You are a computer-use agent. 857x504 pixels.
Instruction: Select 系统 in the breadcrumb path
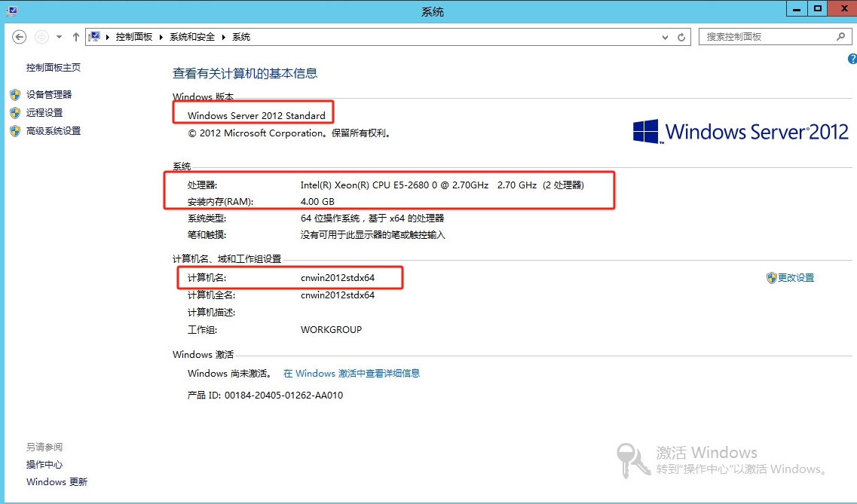(x=241, y=37)
